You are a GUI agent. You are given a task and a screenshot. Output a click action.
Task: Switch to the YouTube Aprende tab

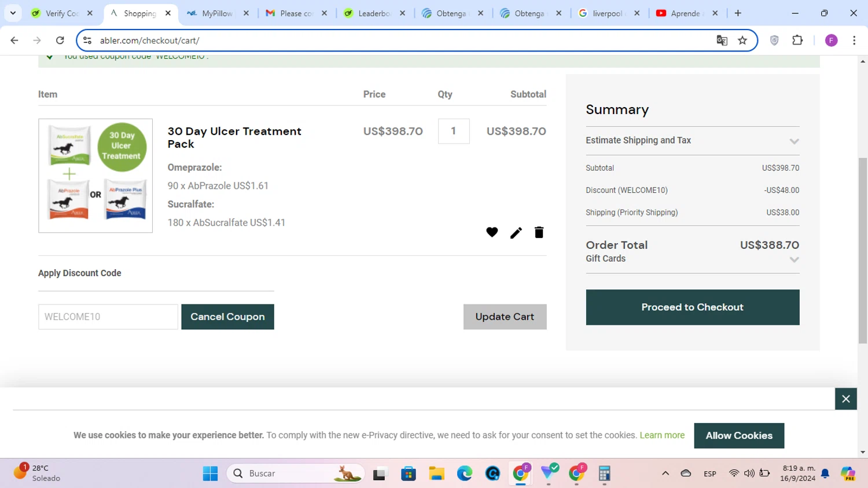[686, 13]
